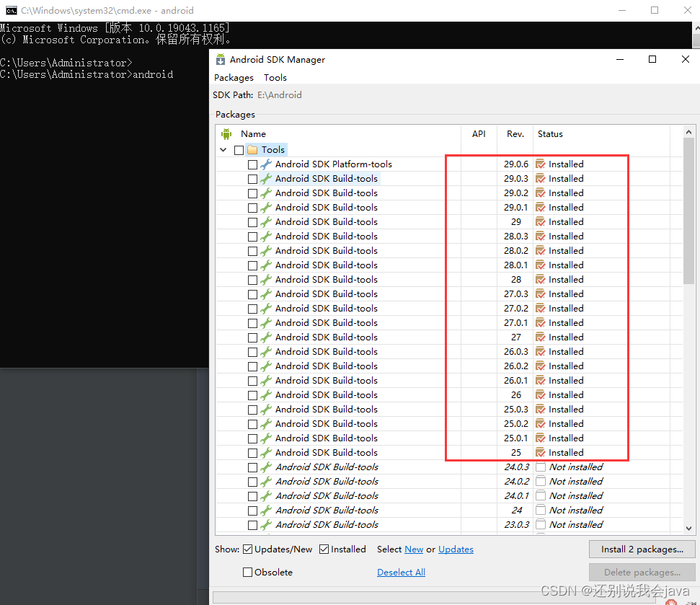Click installed status icon for revision 29.0.2

point(541,193)
